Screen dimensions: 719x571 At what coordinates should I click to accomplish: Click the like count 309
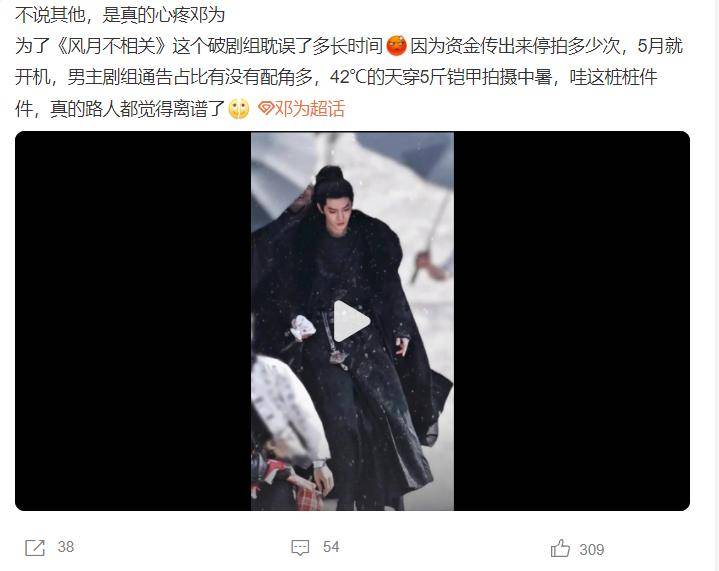point(592,549)
